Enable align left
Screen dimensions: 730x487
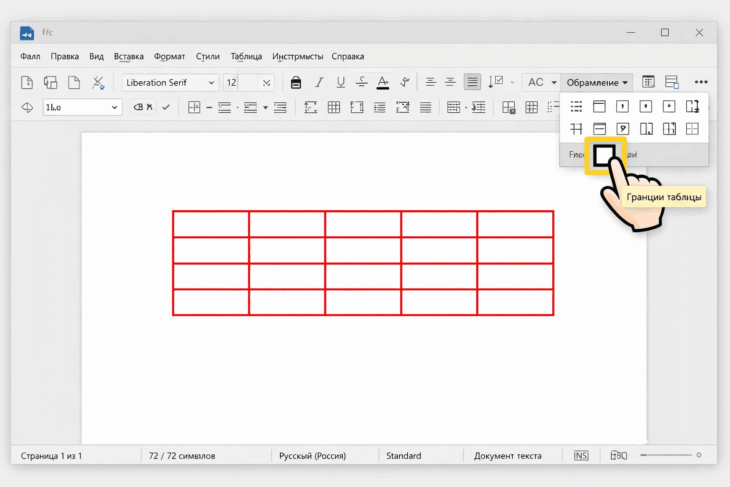coord(430,82)
